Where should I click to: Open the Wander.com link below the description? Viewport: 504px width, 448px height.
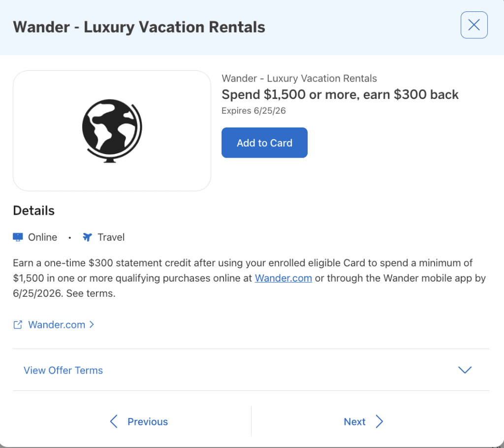pyautogui.click(x=57, y=325)
